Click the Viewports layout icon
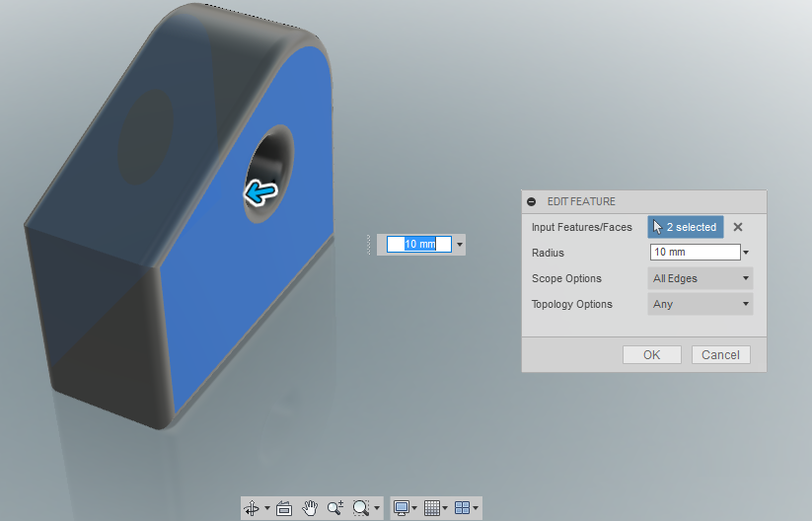812x521 pixels. [462, 508]
